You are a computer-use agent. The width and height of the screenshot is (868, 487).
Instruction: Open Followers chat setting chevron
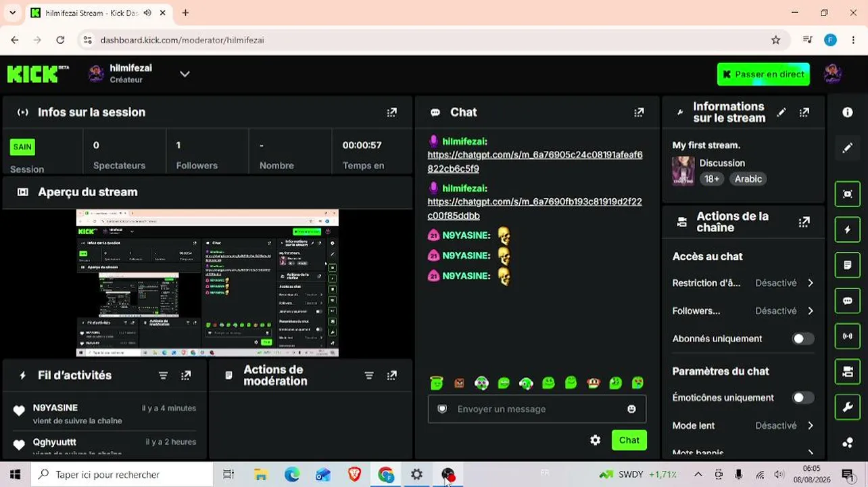[x=810, y=311]
